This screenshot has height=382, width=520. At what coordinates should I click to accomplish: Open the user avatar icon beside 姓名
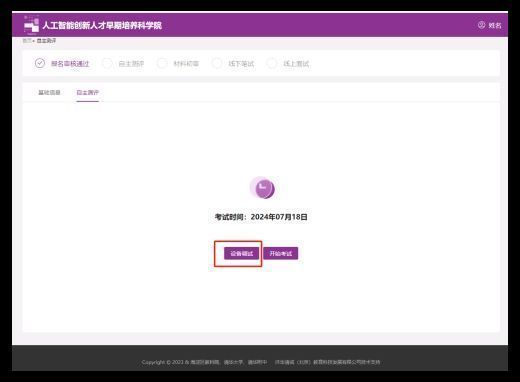pyautogui.click(x=481, y=25)
